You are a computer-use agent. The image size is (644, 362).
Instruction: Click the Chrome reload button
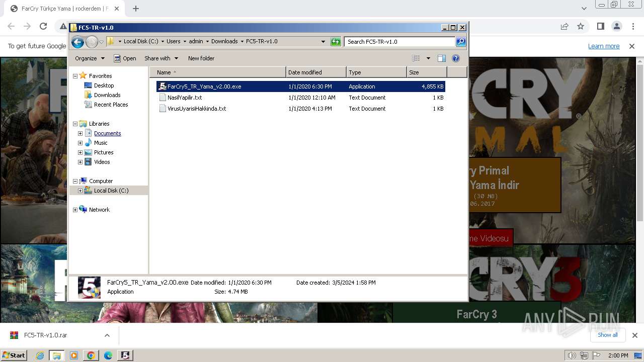coord(43,26)
